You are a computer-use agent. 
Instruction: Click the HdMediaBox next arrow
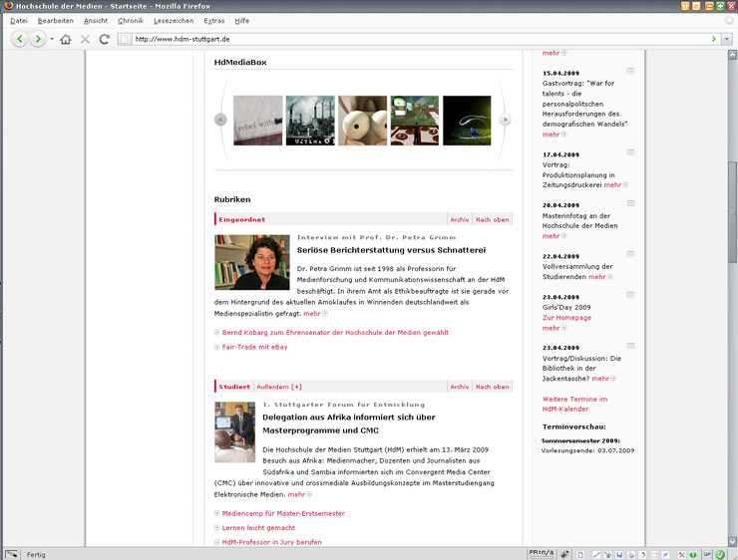coord(505,120)
